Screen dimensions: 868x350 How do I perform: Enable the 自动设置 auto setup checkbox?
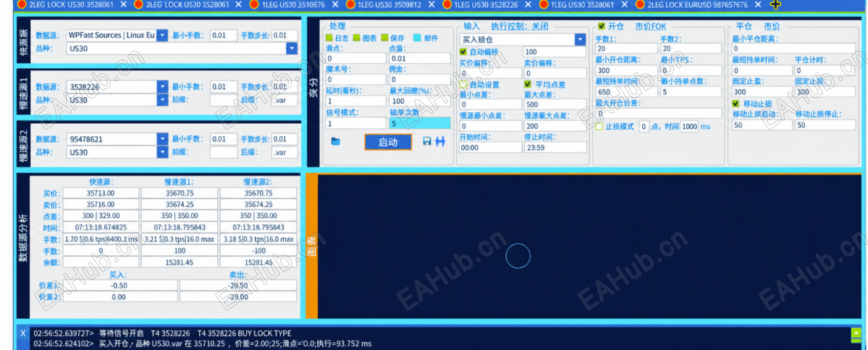click(x=463, y=85)
